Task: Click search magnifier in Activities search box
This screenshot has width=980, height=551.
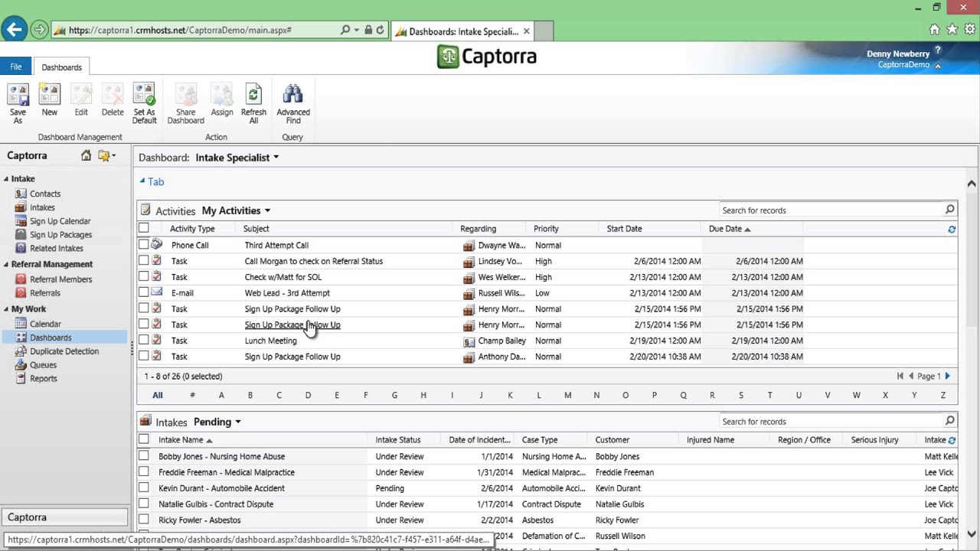Action: pos(949,210)
